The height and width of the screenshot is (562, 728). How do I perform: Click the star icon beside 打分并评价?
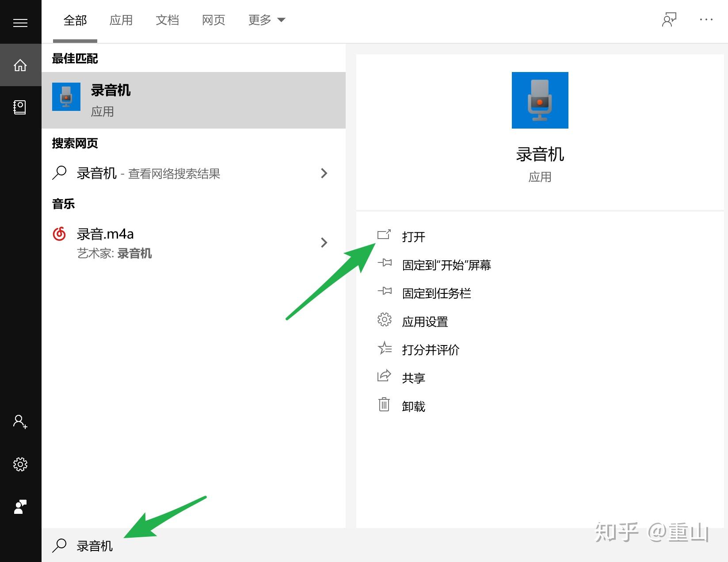[385, 348]
